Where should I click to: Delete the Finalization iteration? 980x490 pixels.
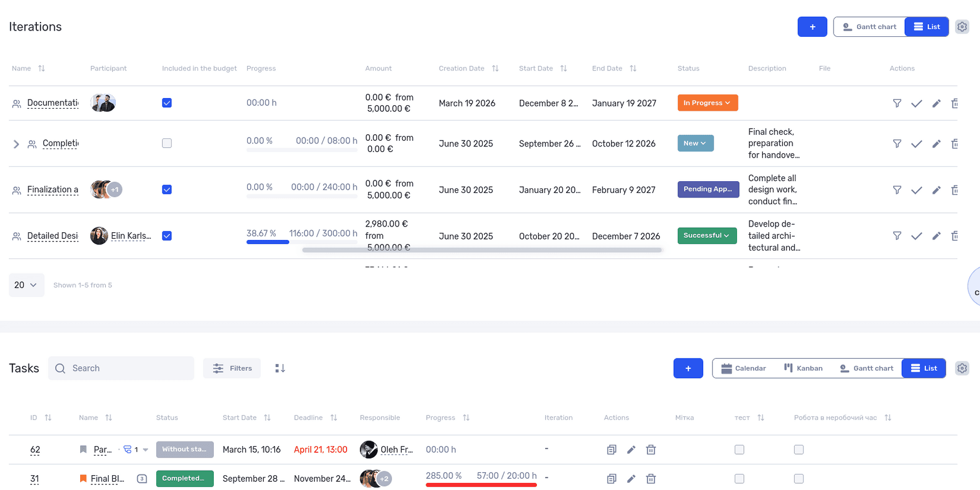pos(954,190)
